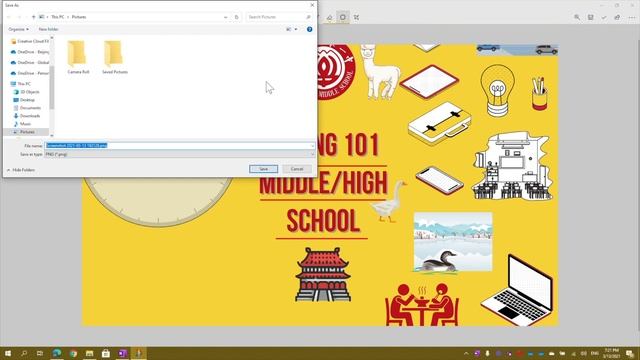Show hidden tray icons chevron
This screenshot has height=360, width=640.
466,353
